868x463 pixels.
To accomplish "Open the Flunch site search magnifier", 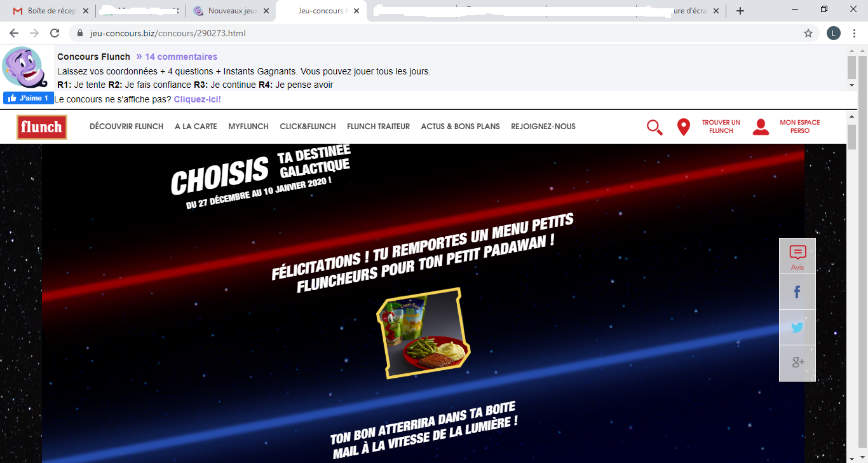I will (654, 127).
